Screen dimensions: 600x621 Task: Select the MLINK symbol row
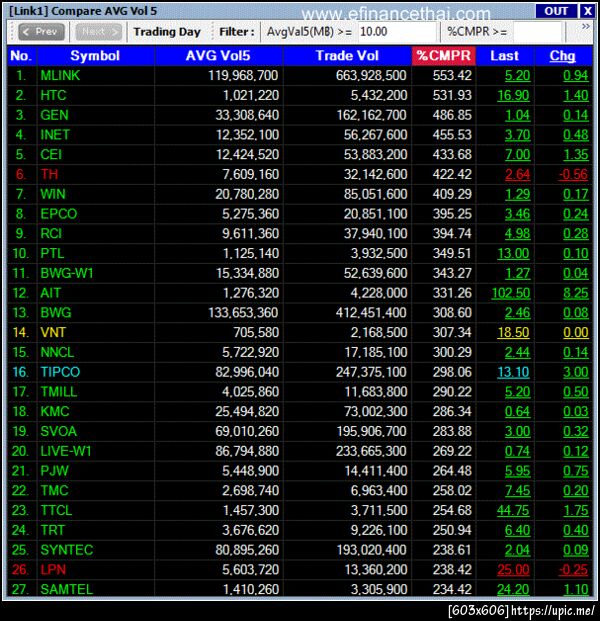coord(300,76)
